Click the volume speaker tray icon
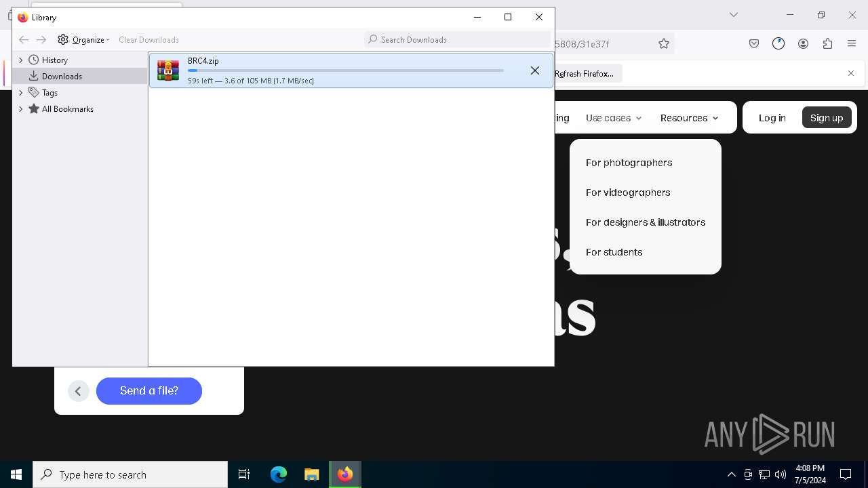868x488 pixels. point(781,474)
